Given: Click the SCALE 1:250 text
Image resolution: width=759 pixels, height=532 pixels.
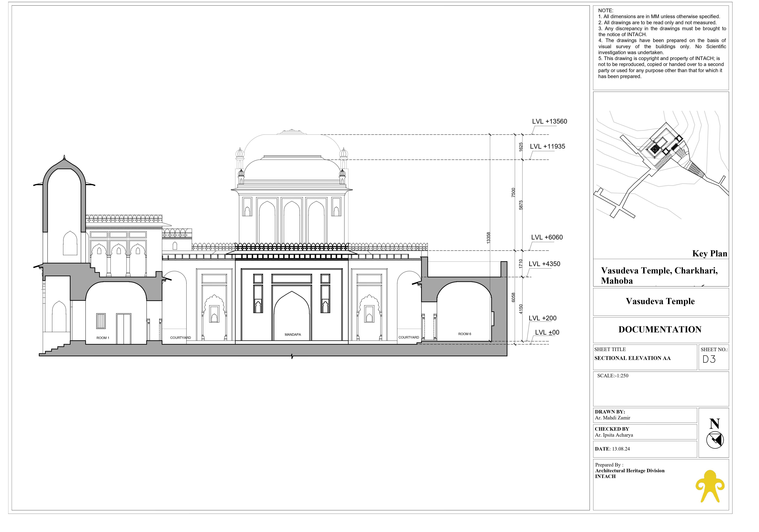Looking at the screenshot, I should point(613,376).
